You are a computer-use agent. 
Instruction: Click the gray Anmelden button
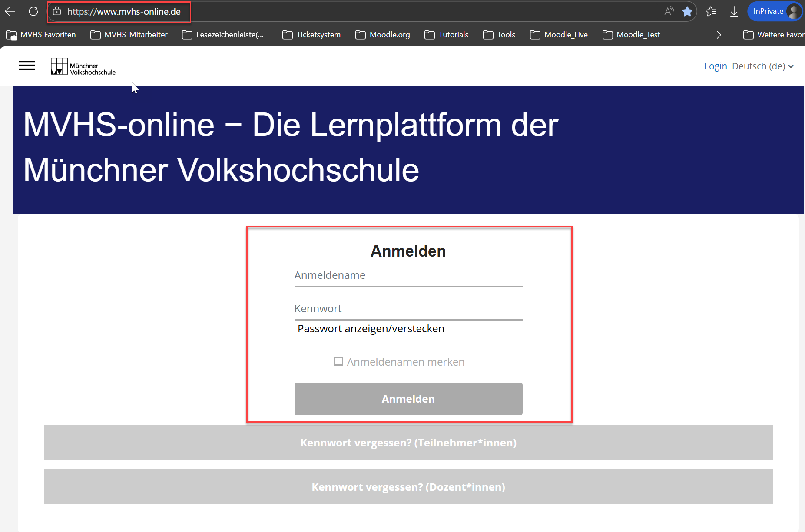408,399
